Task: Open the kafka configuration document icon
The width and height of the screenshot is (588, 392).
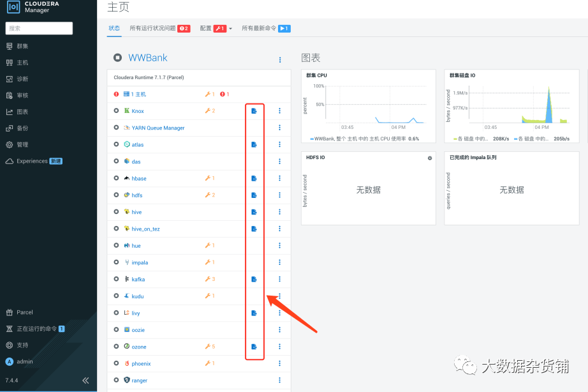Action: coord(254,279)
